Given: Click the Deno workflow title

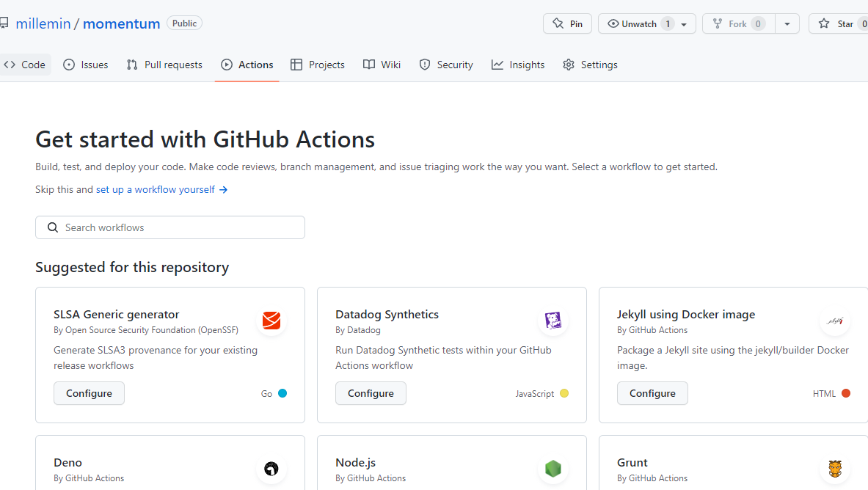Looking at the screenshot, I should [x=68, y=463].
